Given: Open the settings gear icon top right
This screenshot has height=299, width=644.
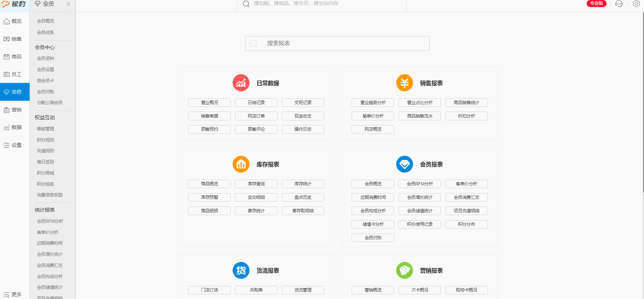Looking at the screenshot, I should point(636,4).
